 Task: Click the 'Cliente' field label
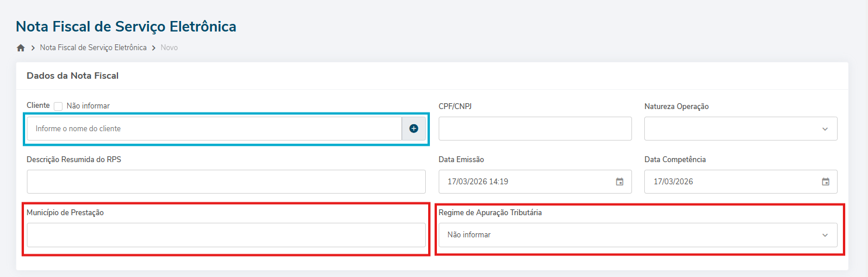[x=38, y=106]
